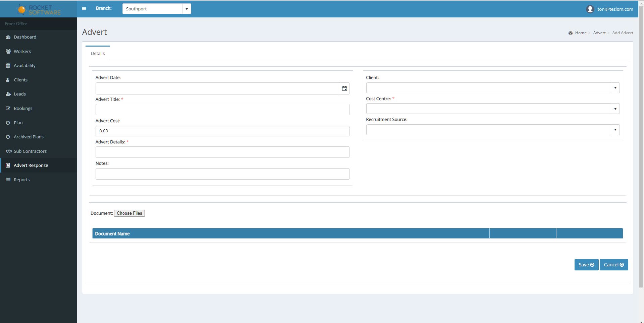Cancel the advert form
644x323 pixels.
(613, 265)
